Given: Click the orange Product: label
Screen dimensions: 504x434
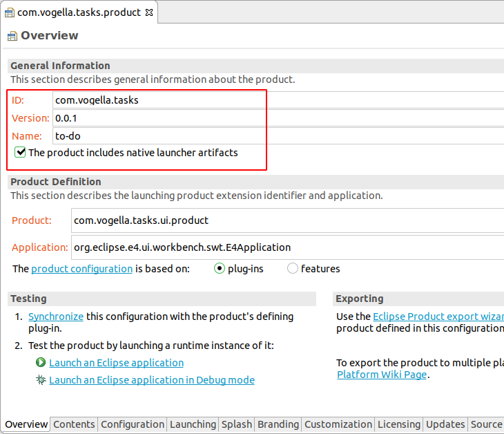Looking at the screenshot, I should pos(32,220).
